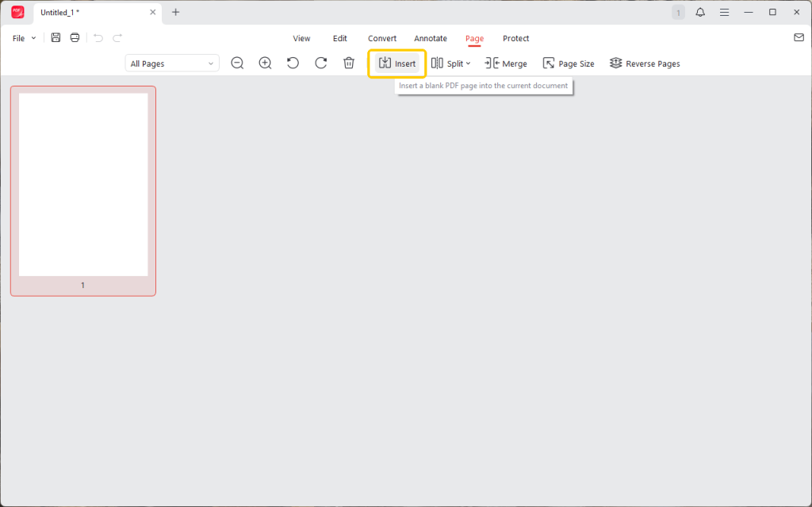Open the print dialog

[x=75, y=37]
